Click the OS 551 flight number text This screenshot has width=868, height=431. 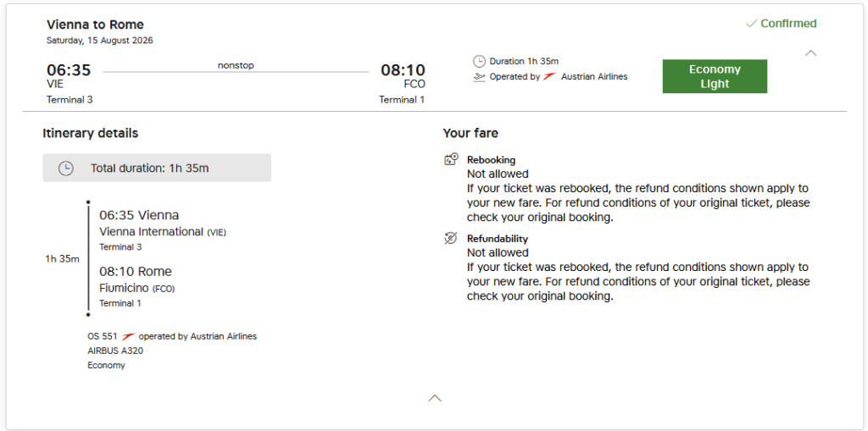(x=102, y=336)
